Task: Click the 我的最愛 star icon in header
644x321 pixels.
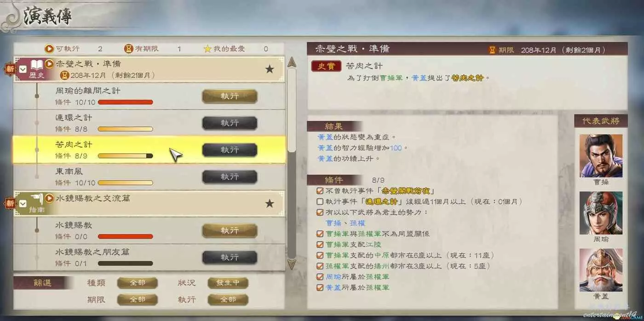Action: [207, 48]
